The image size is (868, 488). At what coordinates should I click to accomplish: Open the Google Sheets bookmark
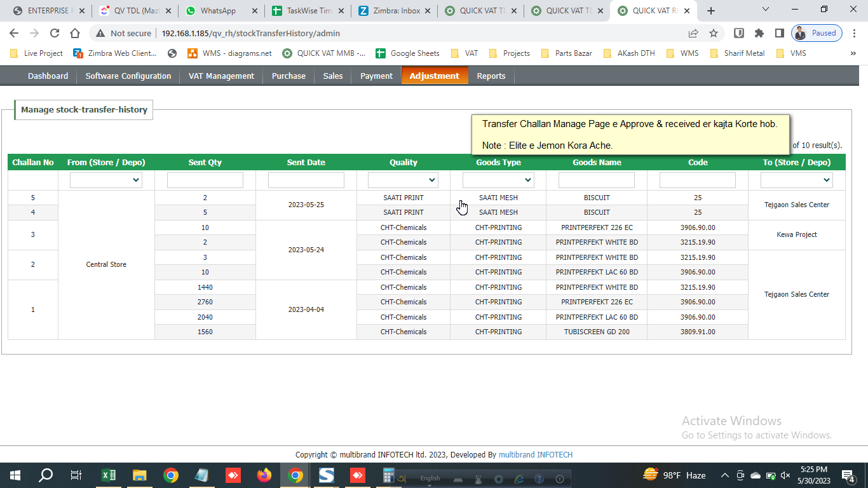(x=408, y=53)
